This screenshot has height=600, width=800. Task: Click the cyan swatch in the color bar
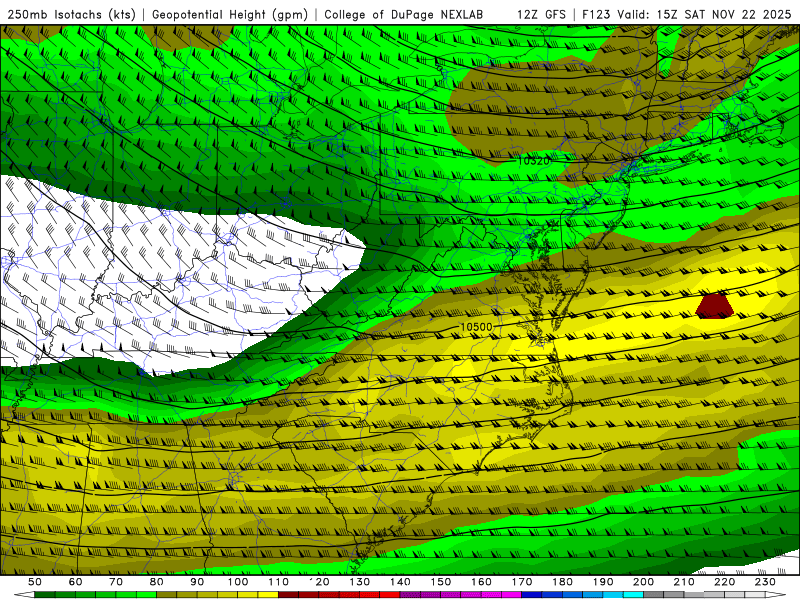pos(633,595)
